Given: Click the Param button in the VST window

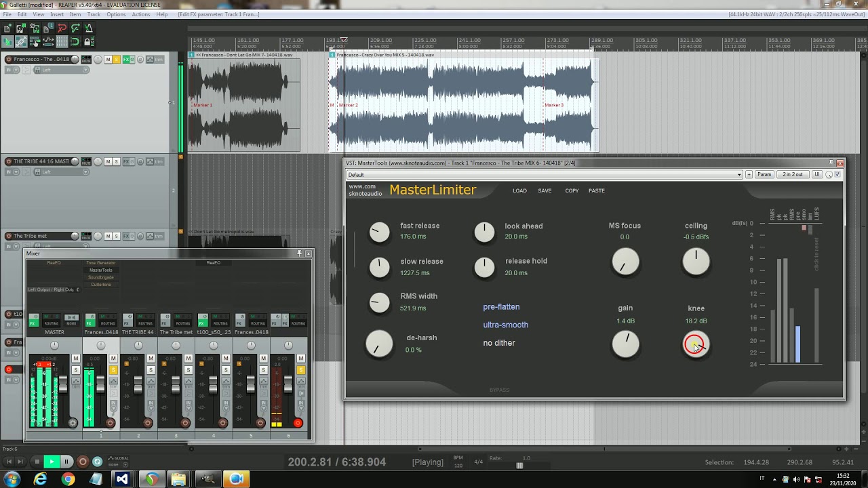Looking at the screenshot, I should coord(764,174).
